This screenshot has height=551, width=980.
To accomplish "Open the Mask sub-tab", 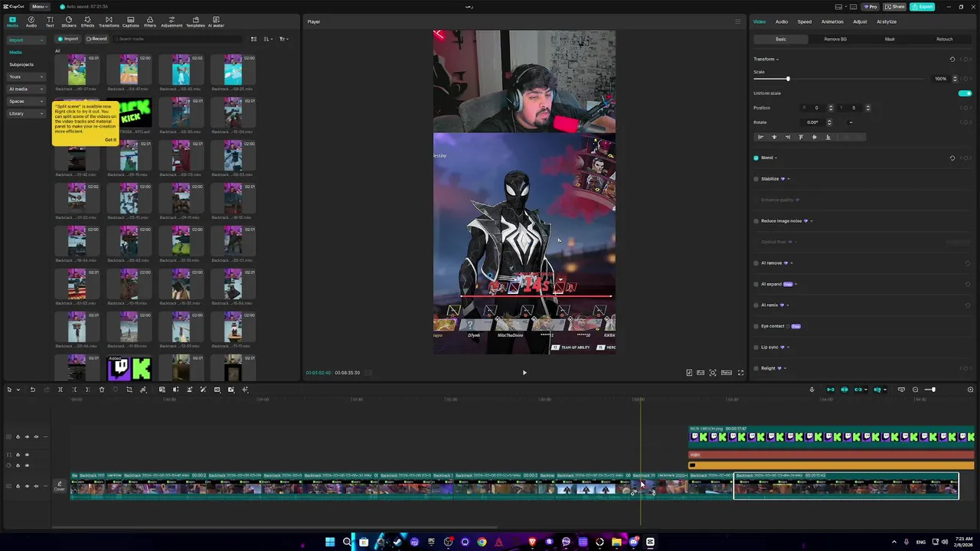I will pyautogui.click(x=890, y=39).
